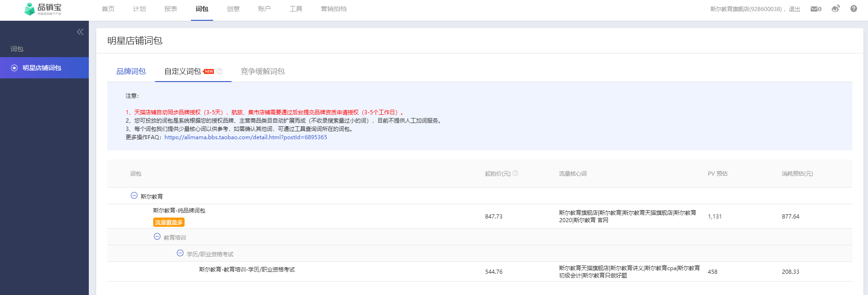Select 明星店铺词包 in the sidebar
The width and height of the screenshot is (868, 295).
click(x=44, y=68)
